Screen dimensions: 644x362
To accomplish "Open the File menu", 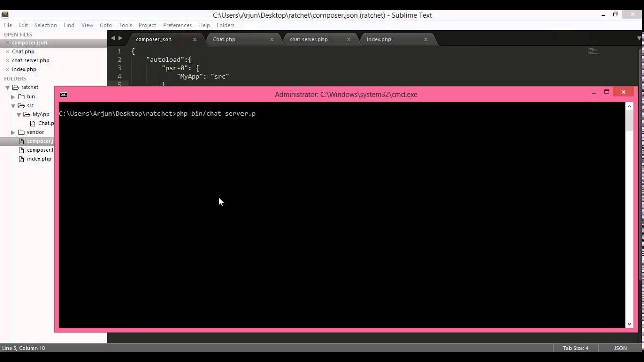I will pos(8,25).
